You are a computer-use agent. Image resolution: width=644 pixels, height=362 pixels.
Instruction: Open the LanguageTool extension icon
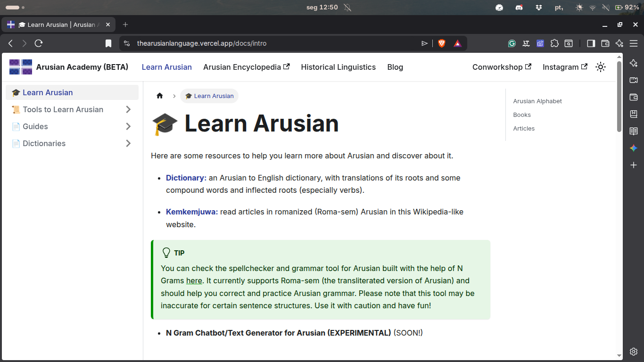(526, 43)
